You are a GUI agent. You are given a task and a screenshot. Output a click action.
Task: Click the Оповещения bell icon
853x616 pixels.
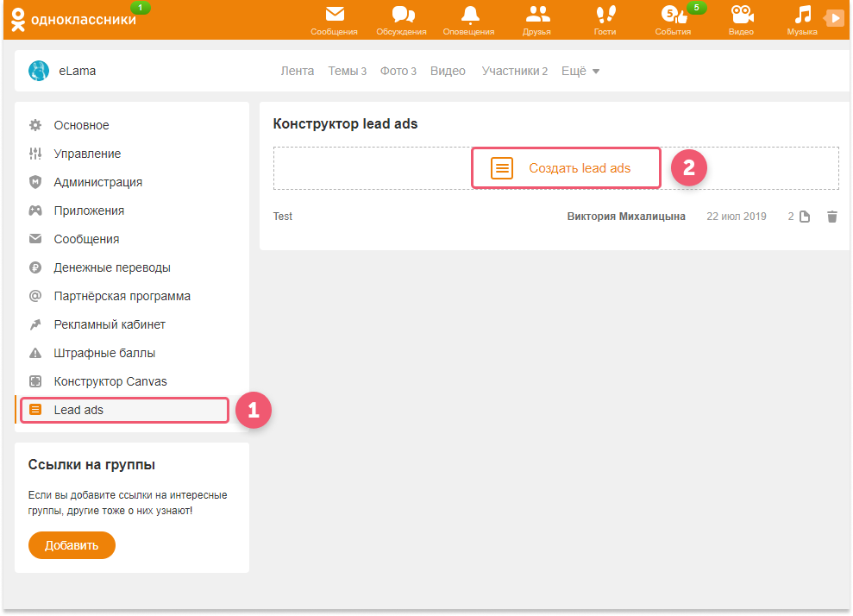(468, 15)
